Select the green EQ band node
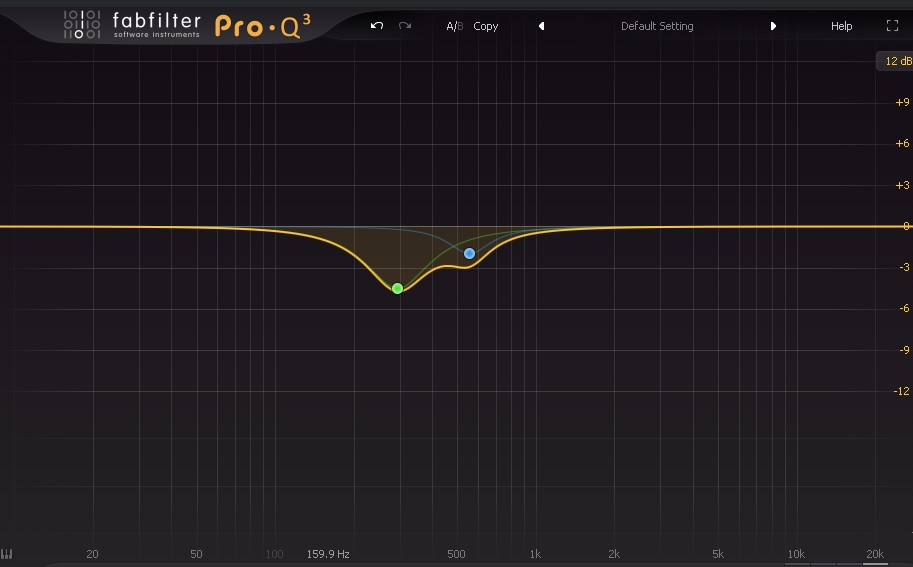The height and width of the screenshot is (567, 913). click(398, 288)
